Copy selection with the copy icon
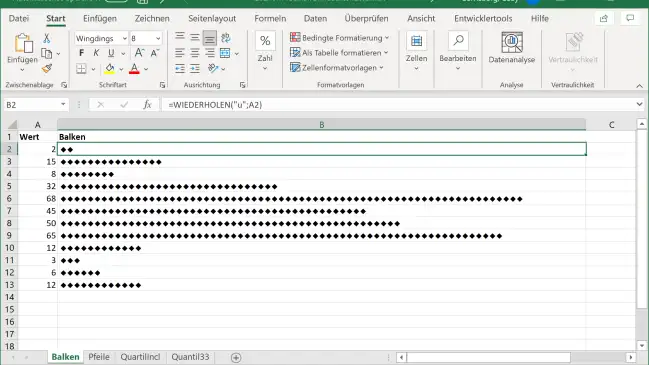This screenshot has width=649, height=365. tap(46, 53)
